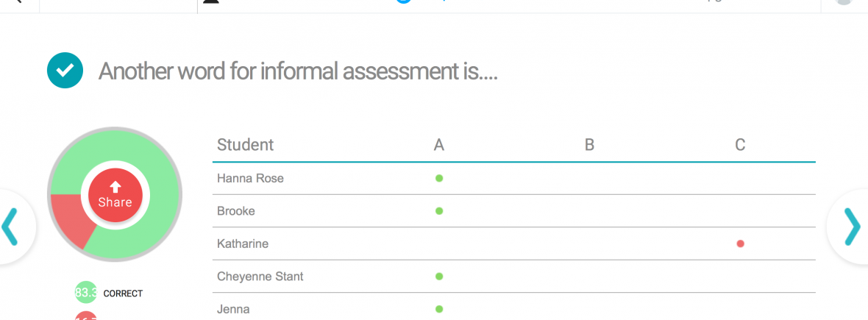Viewport: 868px width, 320px height.
Task: Click the A answer column header
Action: 439,145
